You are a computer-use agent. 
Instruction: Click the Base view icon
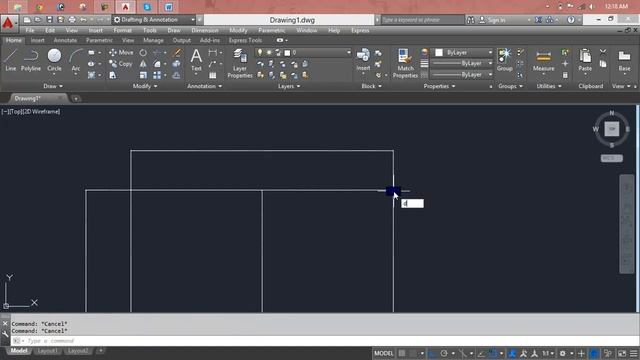pyautogui.click(x=624, y=60)
